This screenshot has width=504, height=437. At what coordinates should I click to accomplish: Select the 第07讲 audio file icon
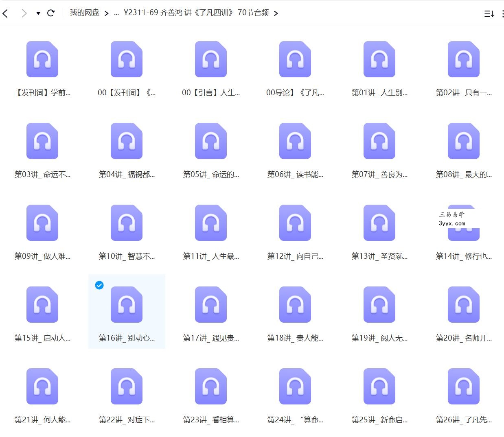(379, 141)
